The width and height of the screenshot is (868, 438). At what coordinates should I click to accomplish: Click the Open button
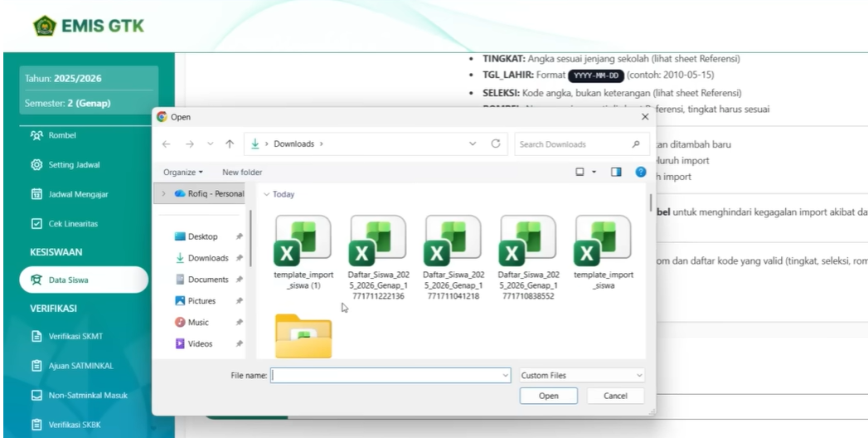(549, 396)
